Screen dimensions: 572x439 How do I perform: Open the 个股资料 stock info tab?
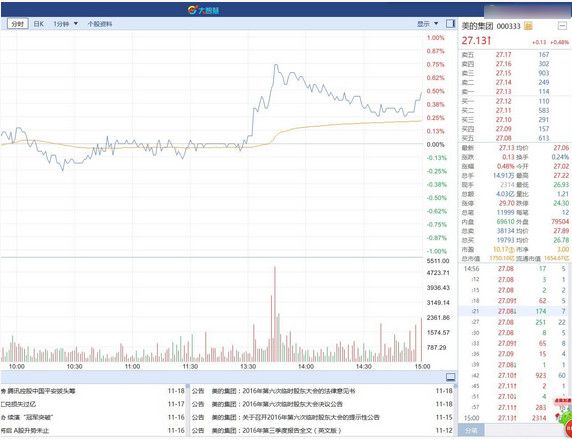[100, 24]
